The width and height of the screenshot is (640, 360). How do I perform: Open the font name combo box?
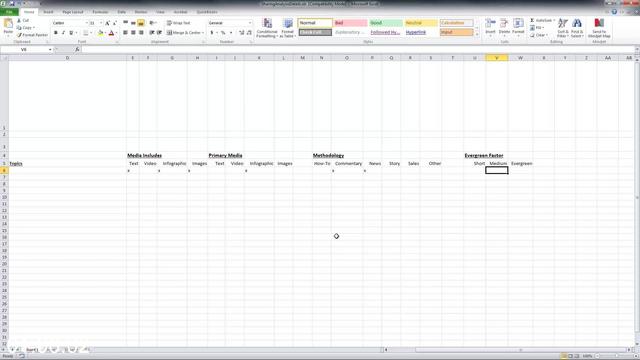pyautogui.click(x=70, y=23)
